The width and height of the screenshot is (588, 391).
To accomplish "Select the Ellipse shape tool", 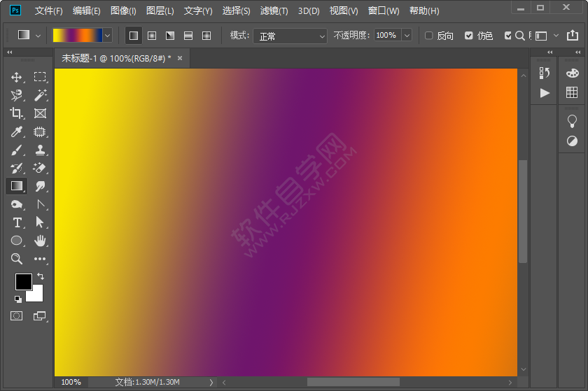I will 17,241.
